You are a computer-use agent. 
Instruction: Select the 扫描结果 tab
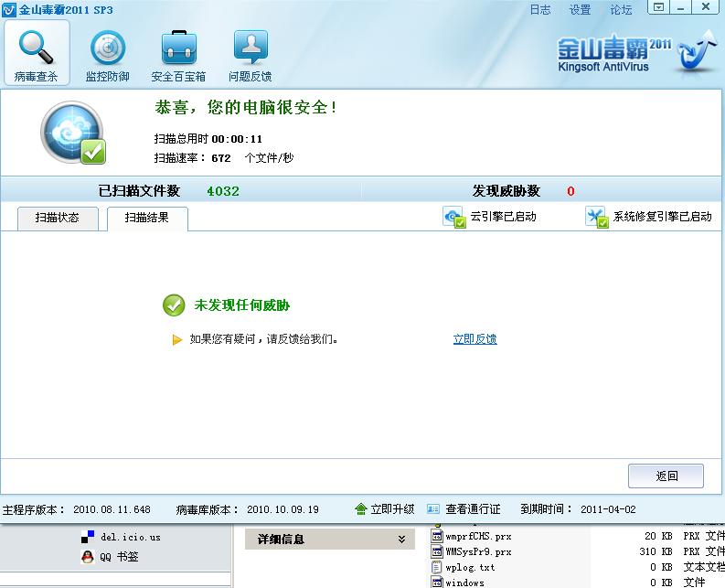tap(147, 218)
